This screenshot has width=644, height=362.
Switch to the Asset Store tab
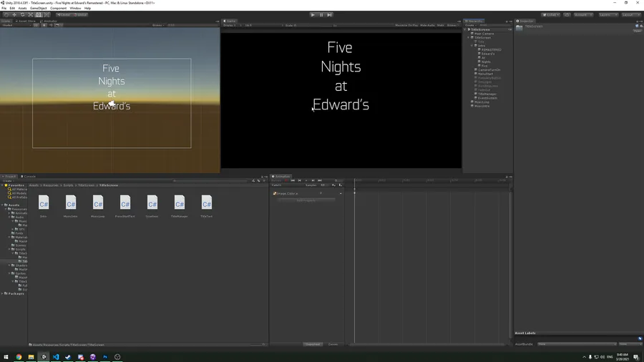click(x=26, y=21)
